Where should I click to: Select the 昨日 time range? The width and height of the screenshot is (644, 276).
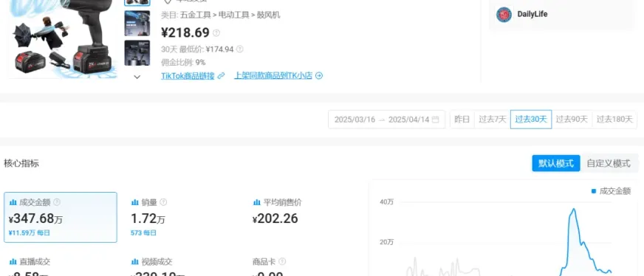[462, 120]
